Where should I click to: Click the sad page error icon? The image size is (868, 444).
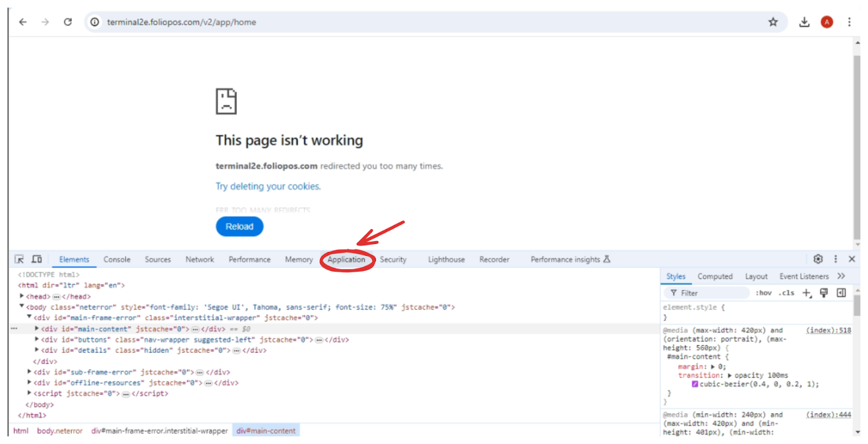(x=226, y=101)
